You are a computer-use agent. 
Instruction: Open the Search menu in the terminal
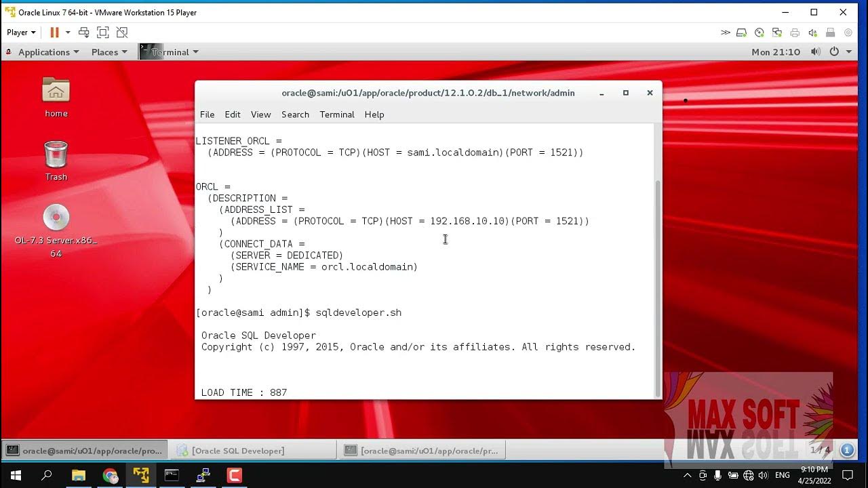tap(296, 115)
